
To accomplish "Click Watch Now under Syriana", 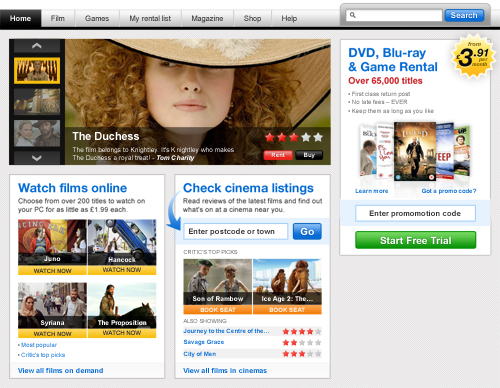I will 52,334.
